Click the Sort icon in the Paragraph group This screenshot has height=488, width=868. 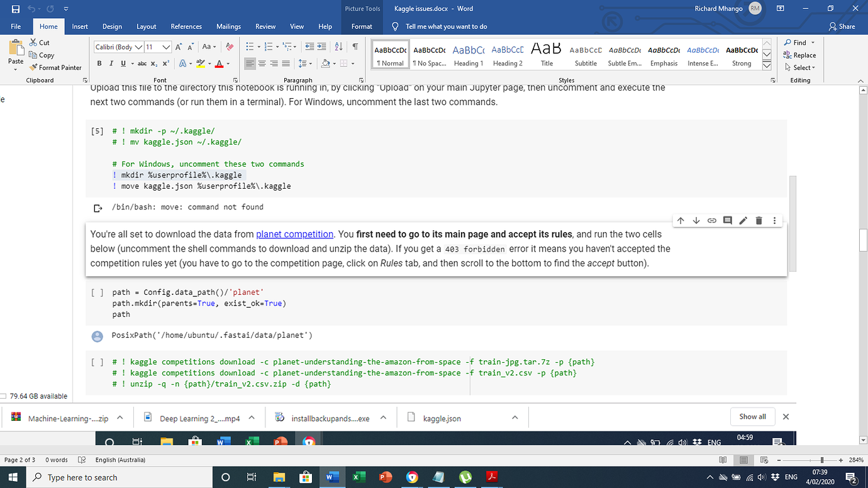coord(340,47)
